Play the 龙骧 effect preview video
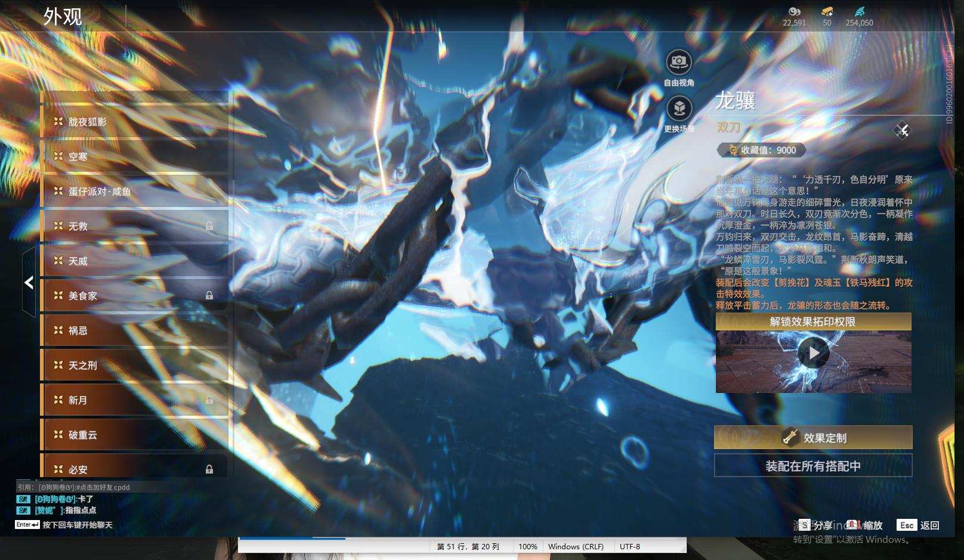This screenshot has height=560, width=964. point(814,353)
